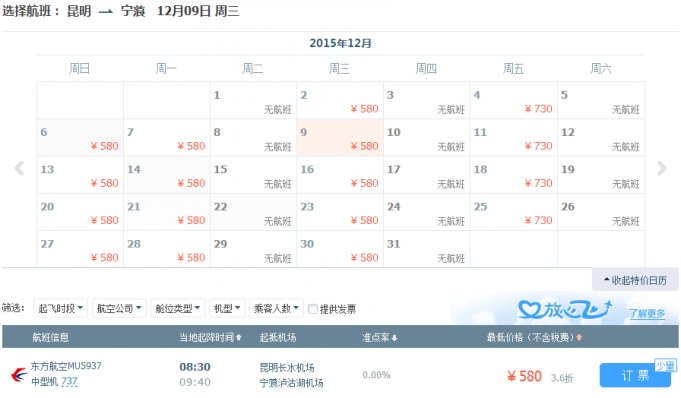Select December 11 with ¥730 fare
Image resolution: width=681 pixels, height=398 pixels.
pos(514,138)
